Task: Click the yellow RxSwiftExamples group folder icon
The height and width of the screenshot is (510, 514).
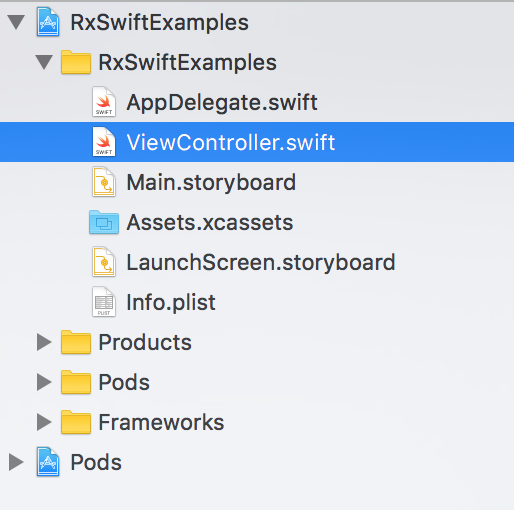Action: pyautogui.click(x=76, y=62)
